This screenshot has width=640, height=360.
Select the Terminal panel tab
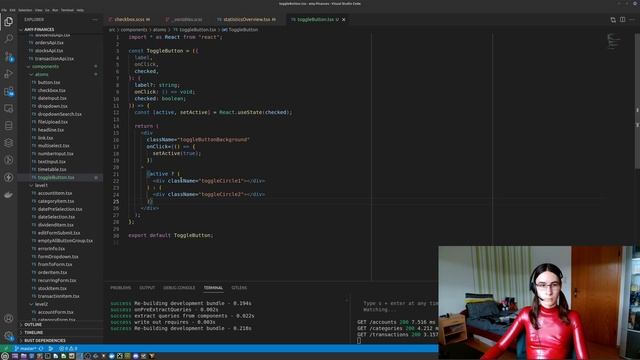tap(213, 288)
